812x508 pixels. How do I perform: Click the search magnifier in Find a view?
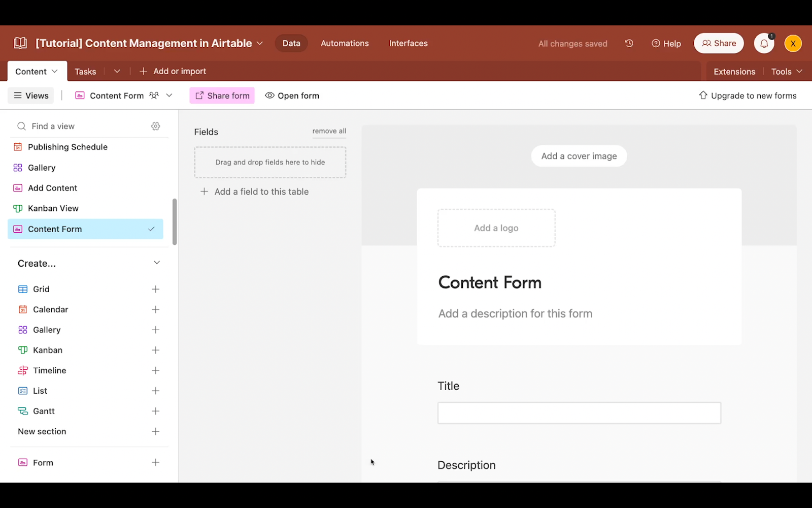point(21,126)
